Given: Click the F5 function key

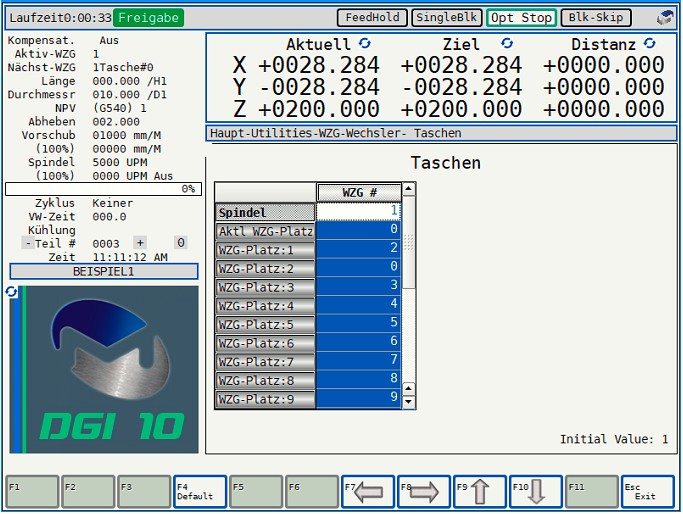Looking at the screenshot, I should [256, 492].
